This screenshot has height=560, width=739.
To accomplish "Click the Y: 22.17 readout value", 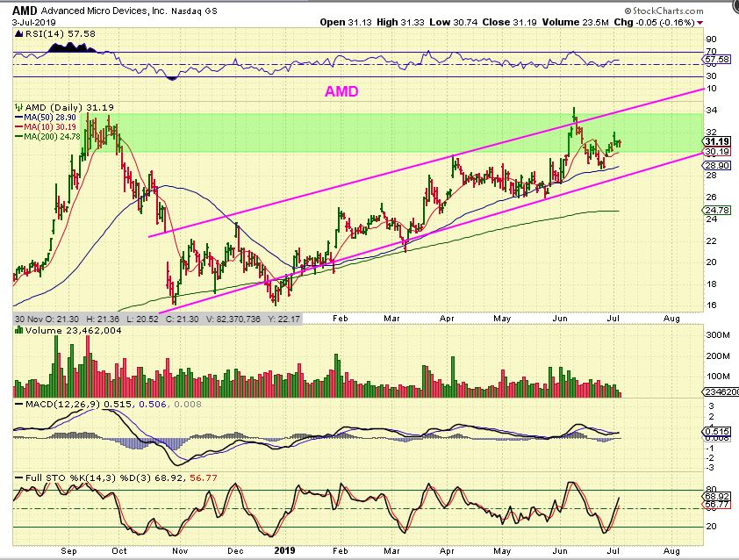I will (x=283, y=319).
